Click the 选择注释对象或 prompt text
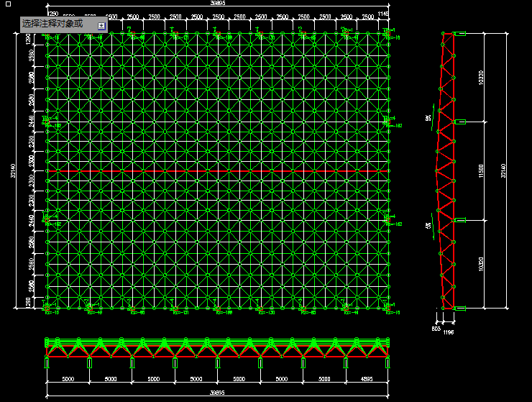 click(52, 24)
